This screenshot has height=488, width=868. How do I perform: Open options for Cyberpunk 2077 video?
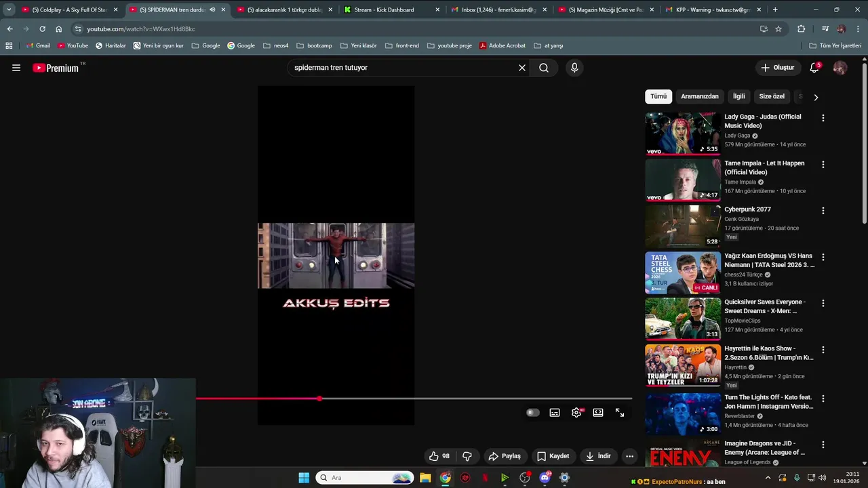(823, 211)
